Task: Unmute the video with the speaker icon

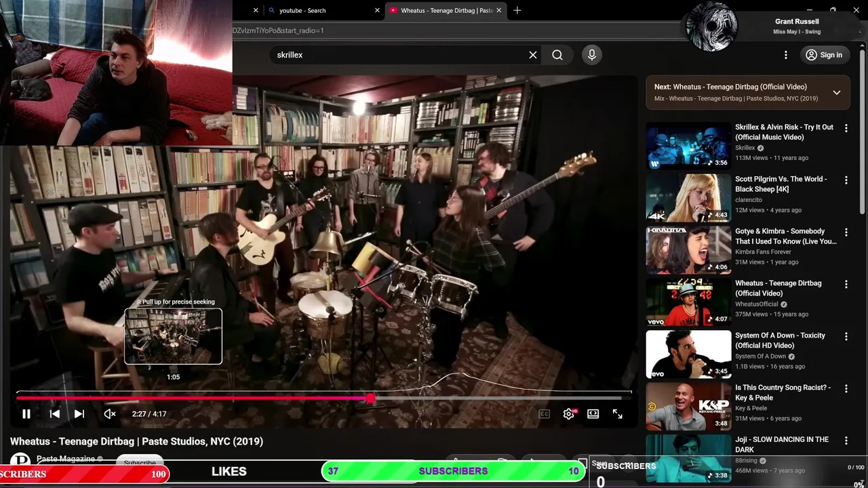Action: 110,414
